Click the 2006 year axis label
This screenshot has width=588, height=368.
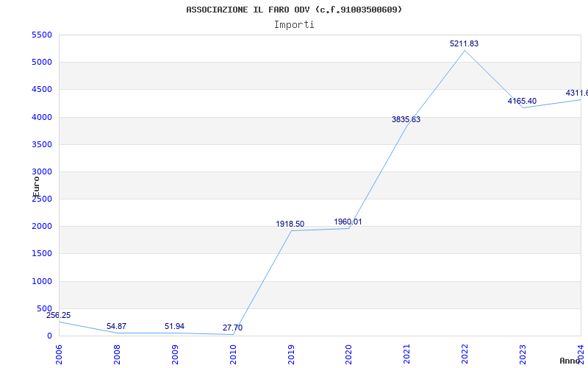point(59,354)
